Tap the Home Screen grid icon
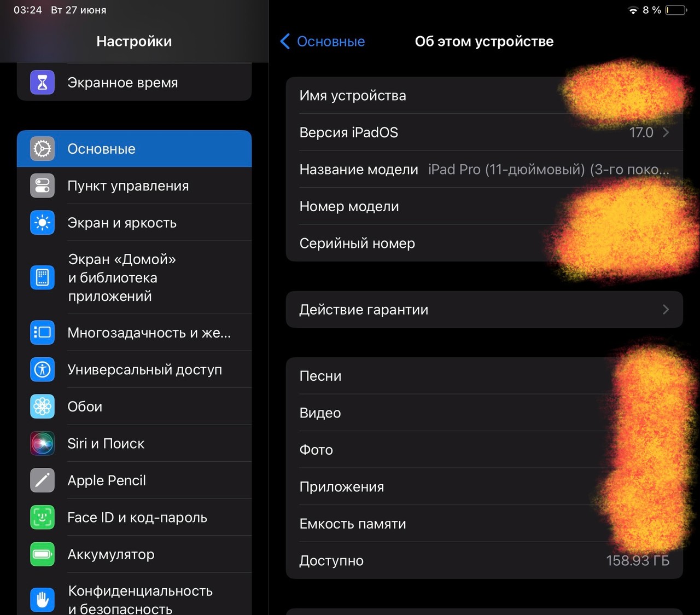The image size is (700, 615). [42, 277]
